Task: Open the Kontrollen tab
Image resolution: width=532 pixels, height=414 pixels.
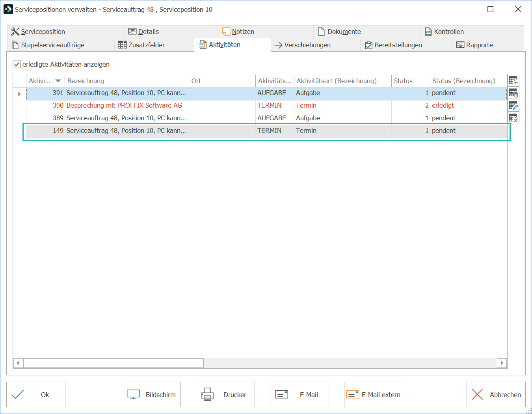Action: pyautogui.click(x=472, y=32)
